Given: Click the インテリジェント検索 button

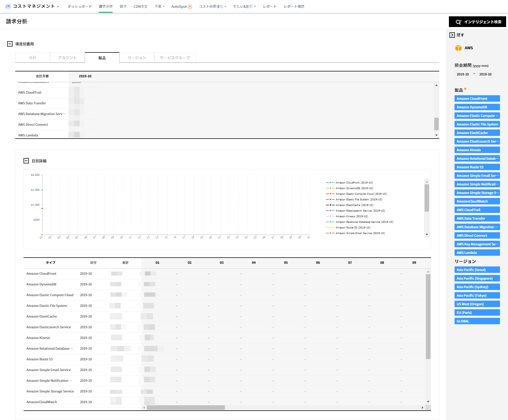Looking at the screenshot, I should pos(477,22).
